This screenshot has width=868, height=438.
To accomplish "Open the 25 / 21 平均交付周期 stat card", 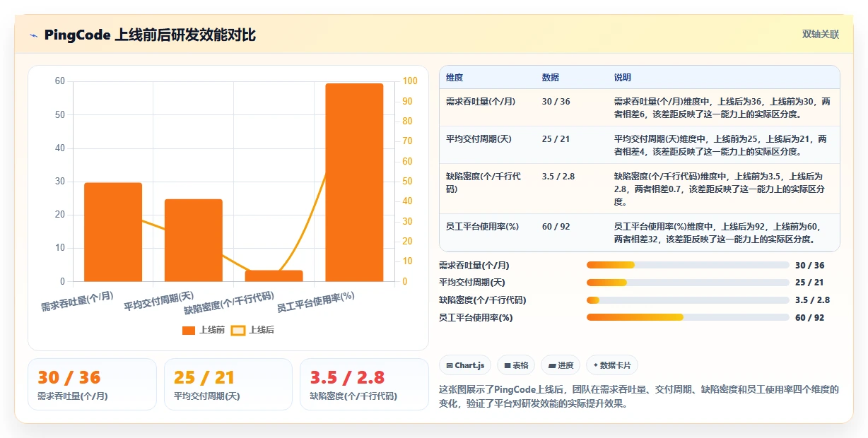I will pyautogui.click(x=228, y=384).
